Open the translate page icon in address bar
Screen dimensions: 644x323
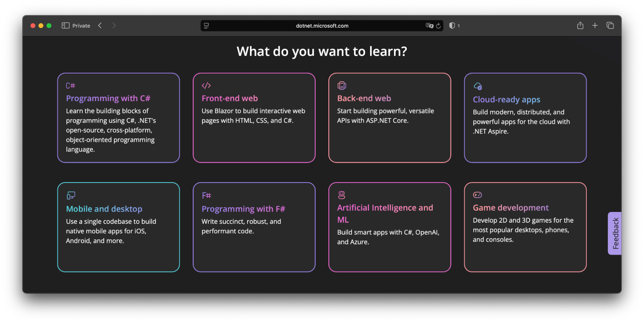click(x=429, y=26)
